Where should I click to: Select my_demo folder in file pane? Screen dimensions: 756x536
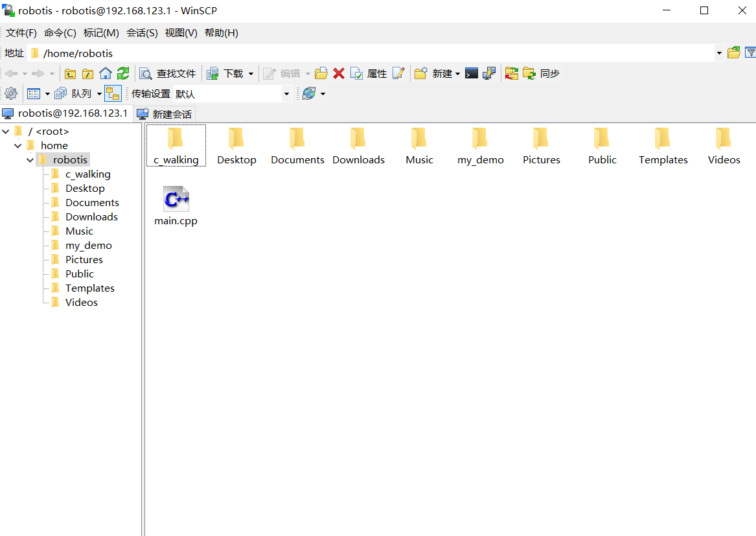pos(481,146)
